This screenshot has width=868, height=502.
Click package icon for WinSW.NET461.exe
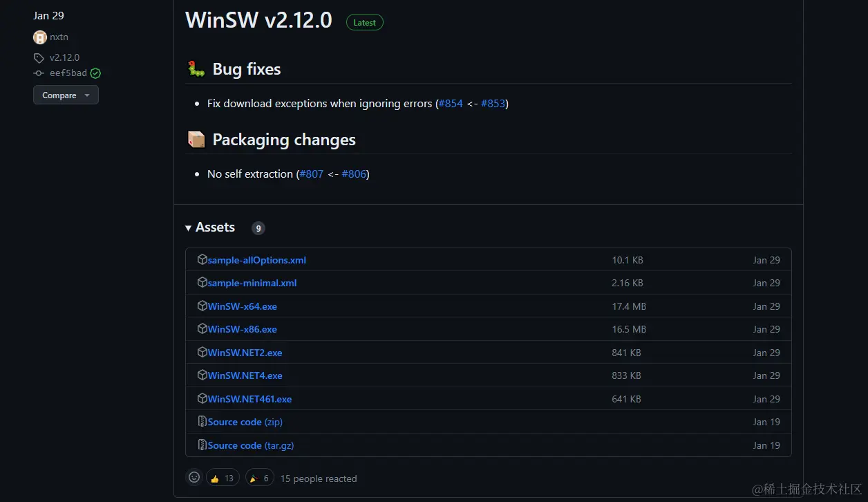202,399
